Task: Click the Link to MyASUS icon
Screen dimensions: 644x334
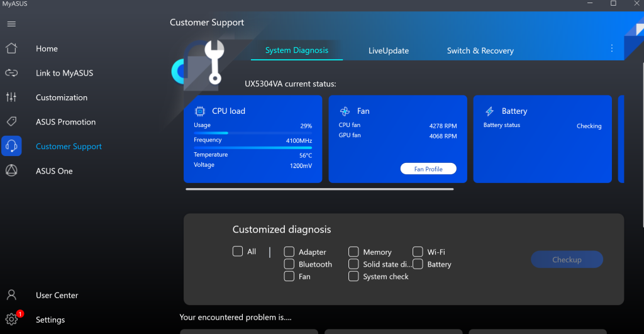Action: [11, 73]
